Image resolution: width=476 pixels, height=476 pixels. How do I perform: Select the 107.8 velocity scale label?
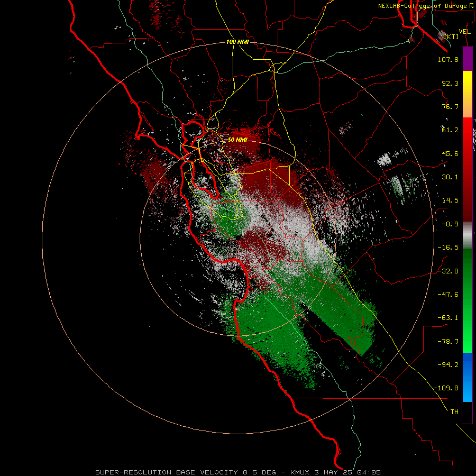[x=448, y=59]
